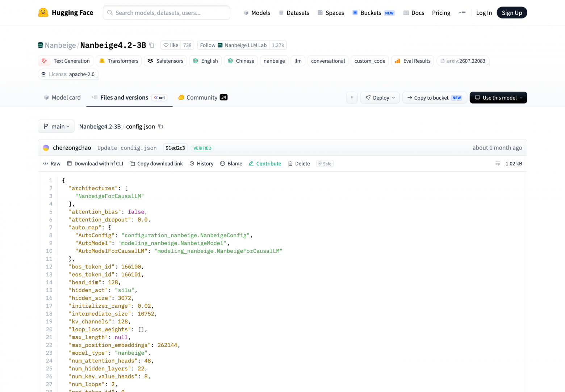Open Buckets in navigation
The image size is (565, 392).
pyautogui.click(x=373, y=13)
